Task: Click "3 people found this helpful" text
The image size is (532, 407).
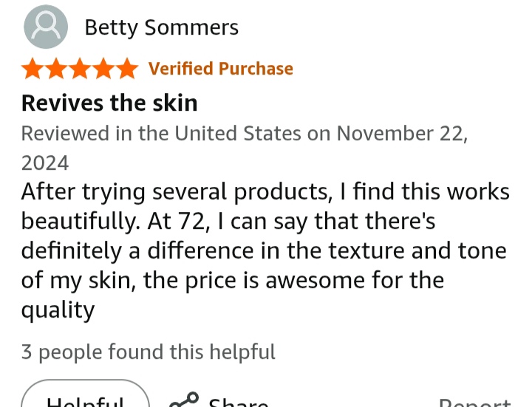Action: click(148, 352)
